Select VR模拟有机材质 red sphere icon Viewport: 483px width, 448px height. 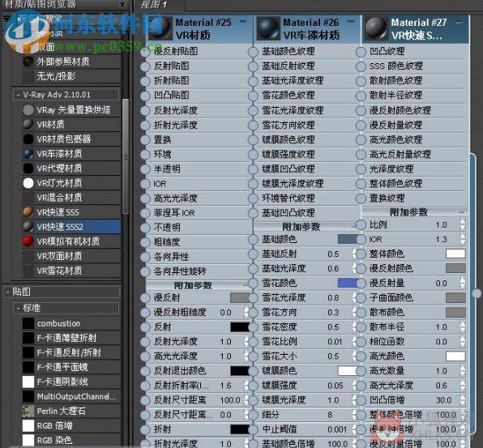[28, 241]
